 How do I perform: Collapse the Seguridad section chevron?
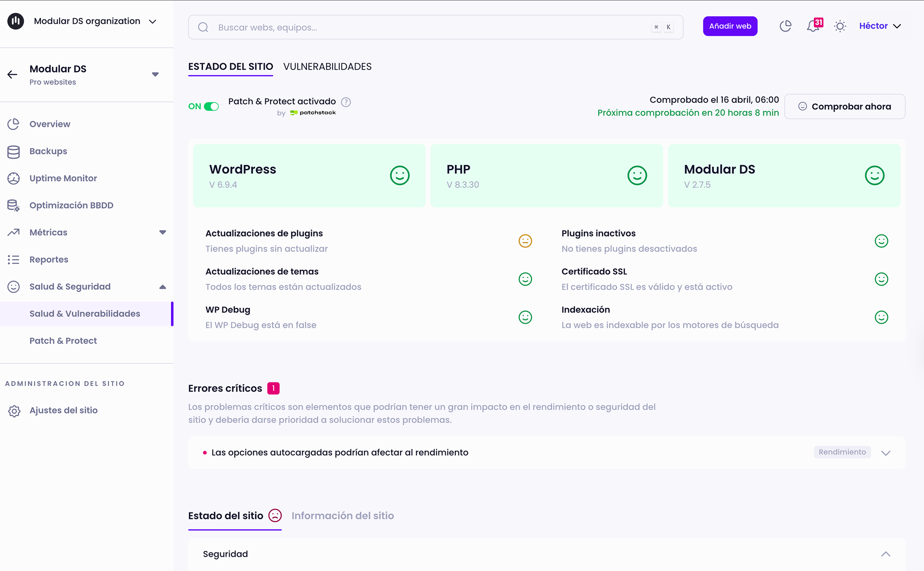(886, 554)
